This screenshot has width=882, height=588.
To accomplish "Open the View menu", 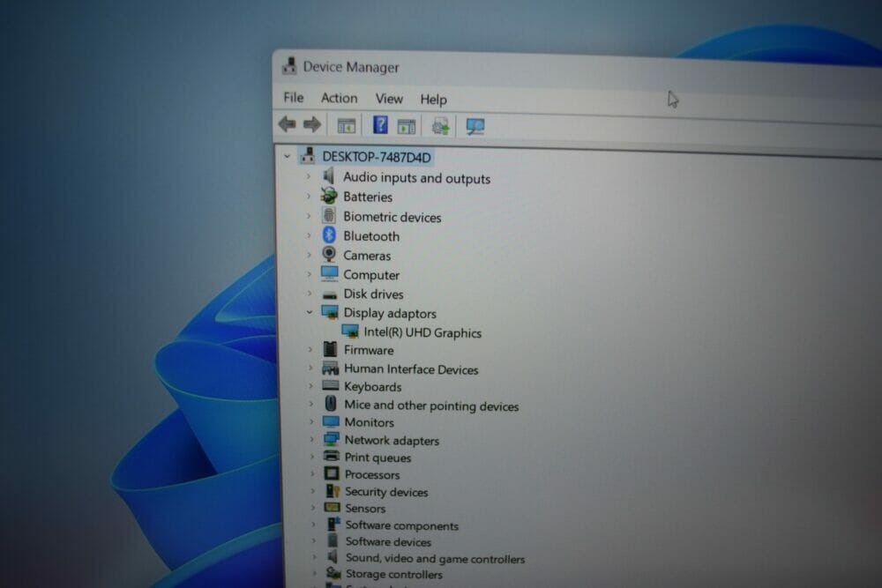I will click(x=389, y=99).
